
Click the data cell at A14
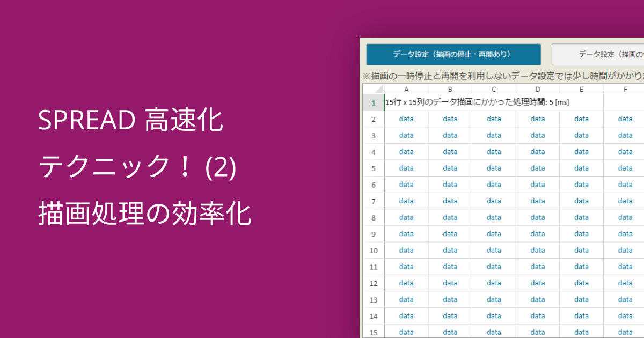[406, 316]
